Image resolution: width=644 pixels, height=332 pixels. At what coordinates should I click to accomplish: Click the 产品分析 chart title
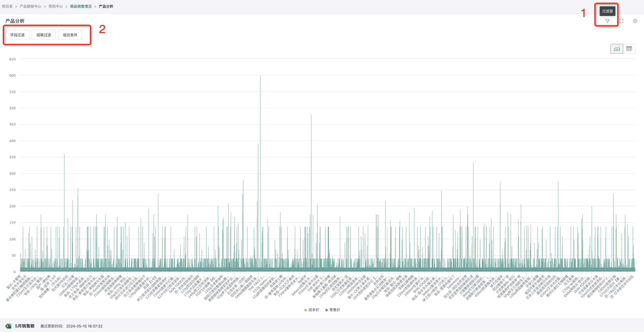[x=15, y=21]
